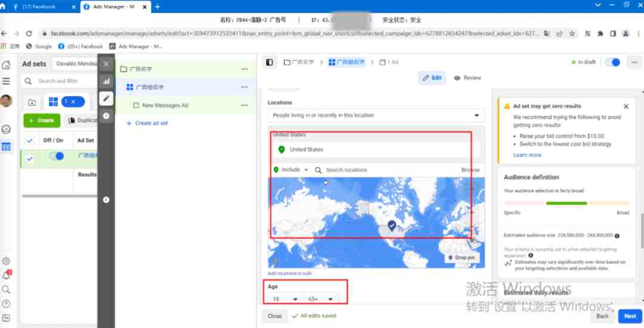Click the Close button at the bottom

pos(274,316)
